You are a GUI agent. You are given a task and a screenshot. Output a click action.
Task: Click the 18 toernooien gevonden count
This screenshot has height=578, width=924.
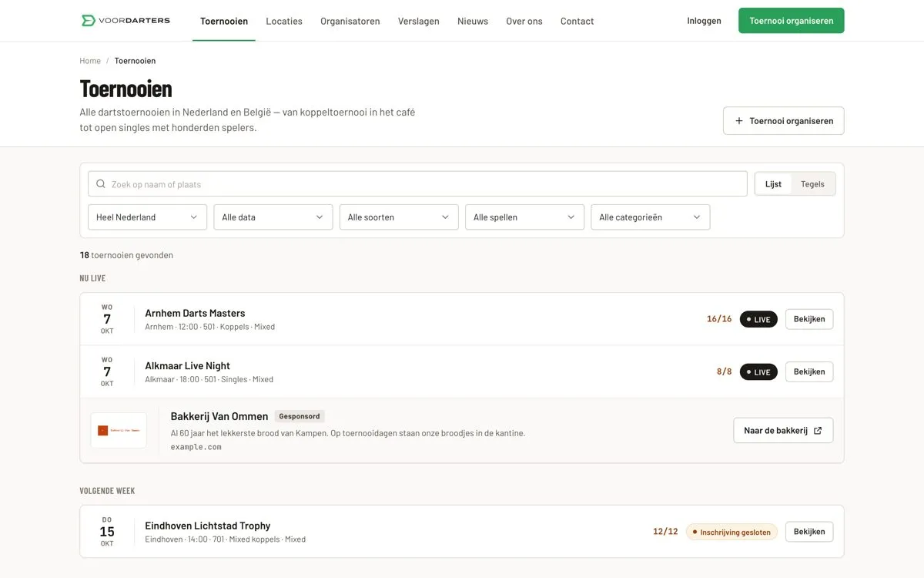[x=126, y=255]
